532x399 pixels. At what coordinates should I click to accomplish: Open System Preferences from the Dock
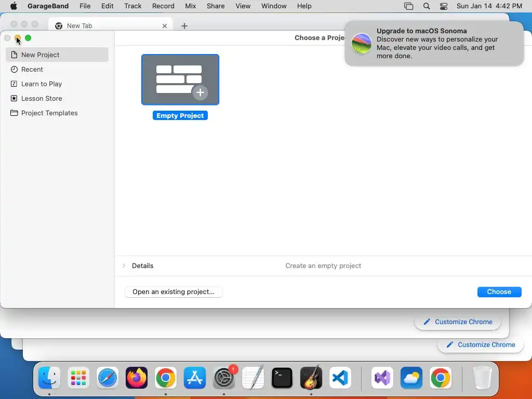(x=224, y=378)
